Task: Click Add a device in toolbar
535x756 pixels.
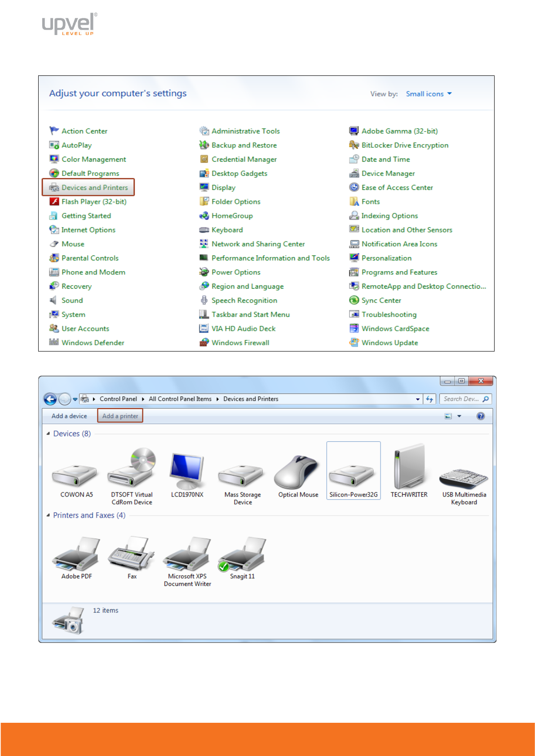Action: pos(69,416)
